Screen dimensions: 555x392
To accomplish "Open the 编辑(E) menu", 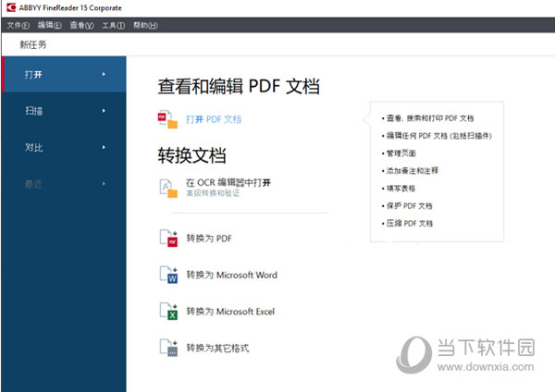I will 50,25.
